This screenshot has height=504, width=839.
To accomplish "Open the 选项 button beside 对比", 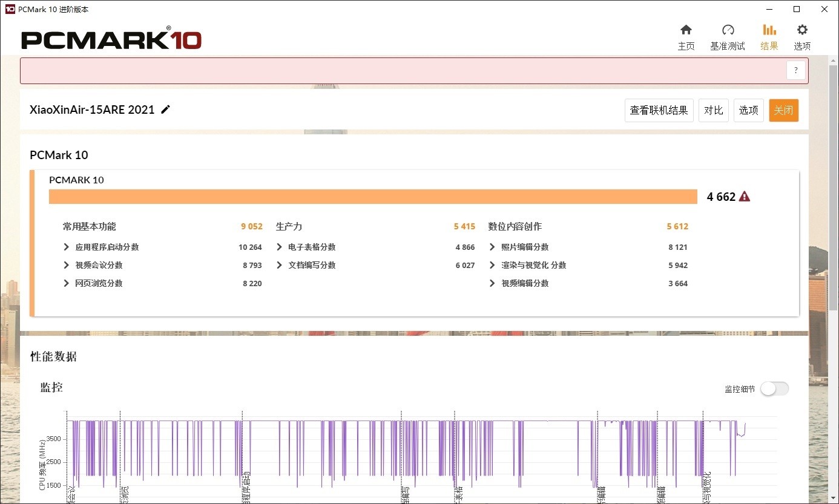I will pos(749,110).
